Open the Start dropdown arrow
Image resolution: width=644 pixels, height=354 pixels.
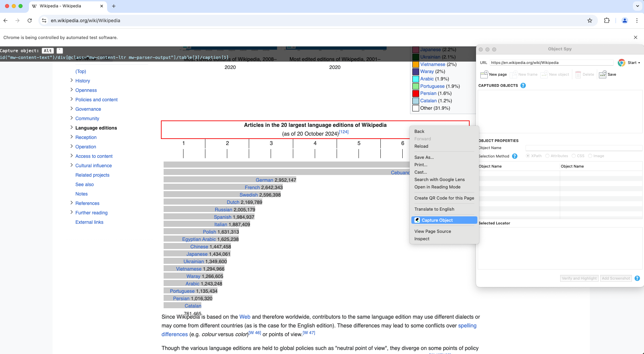[x=639, y=63]
